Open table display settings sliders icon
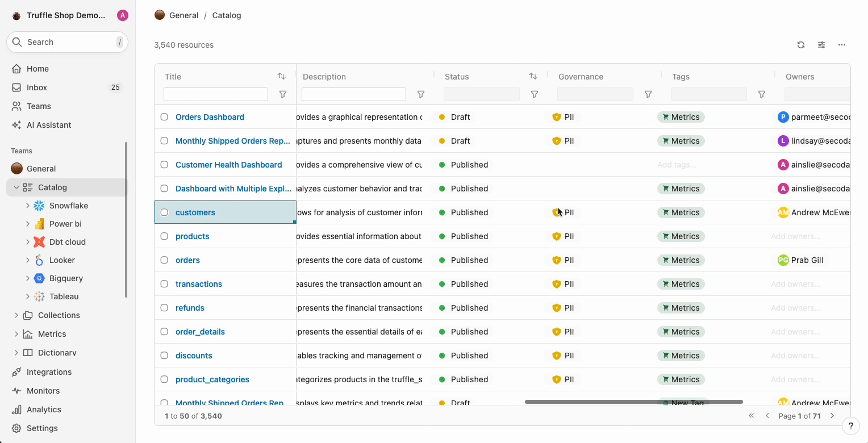868x443 pixels. pyautogui.click(x=821, y=45)
